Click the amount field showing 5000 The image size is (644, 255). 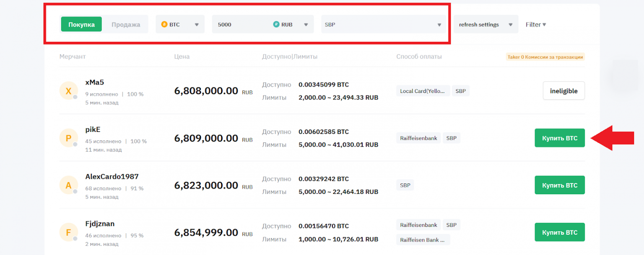(x=241, y=25)
